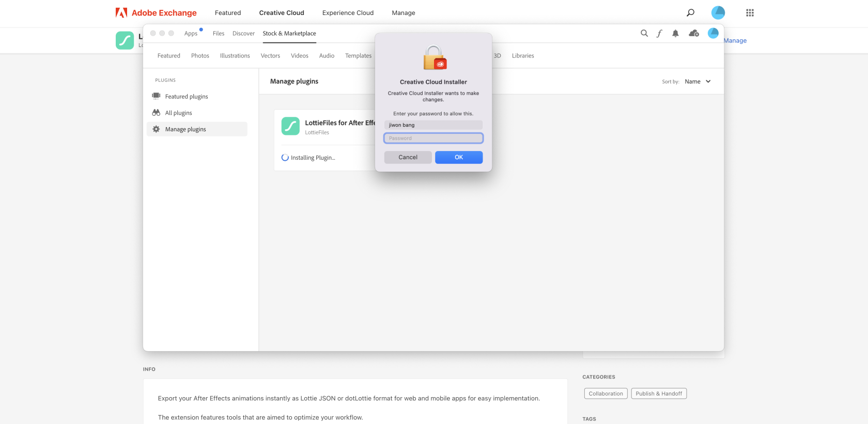The image size is (868, 424).
Task: Click Manage in Adobe Exchange top navigation
Action: tap(404, 13)
